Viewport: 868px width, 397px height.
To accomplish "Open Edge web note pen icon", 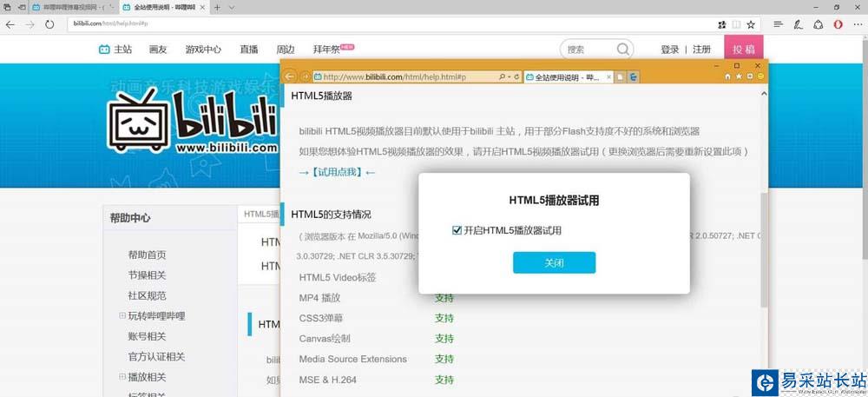I will 798,24.
